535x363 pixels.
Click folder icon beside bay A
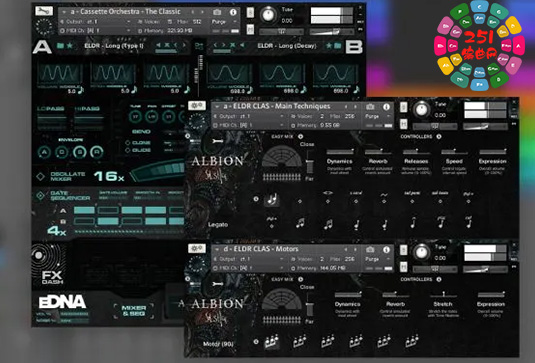(60, 45)
